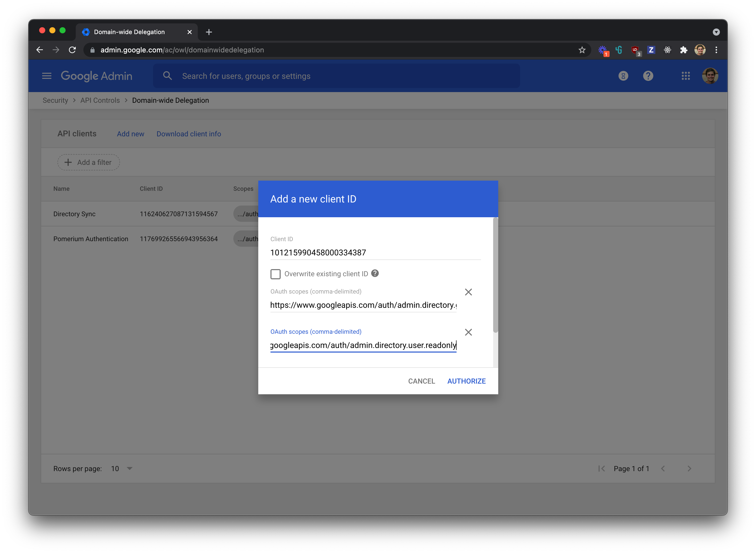756x553 pixels.
Task: Click the teal extension icon in toolbar
Action: point(619,50)
